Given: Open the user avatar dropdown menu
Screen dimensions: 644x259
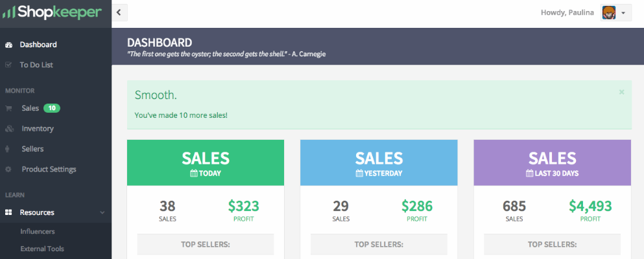Looking at the screenshot, I should [x=615, y=13].
